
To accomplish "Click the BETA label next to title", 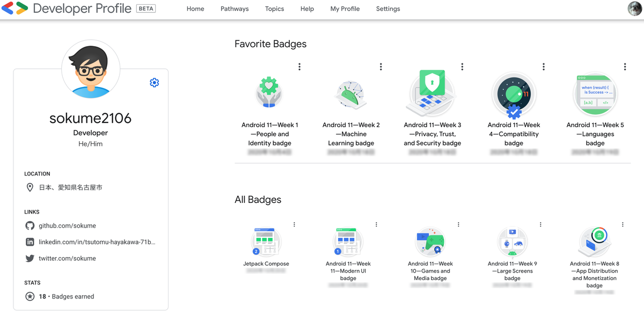I will click(x=146, y=9).
